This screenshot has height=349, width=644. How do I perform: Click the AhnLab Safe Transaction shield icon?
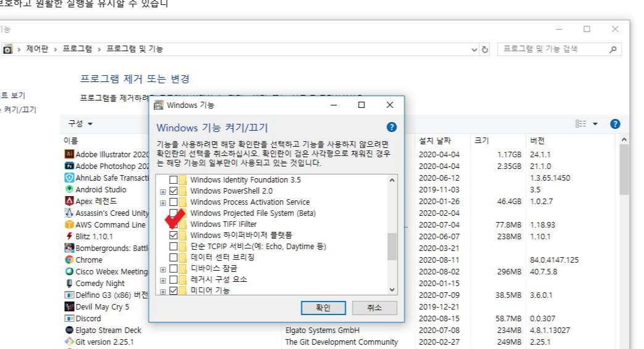69,178
